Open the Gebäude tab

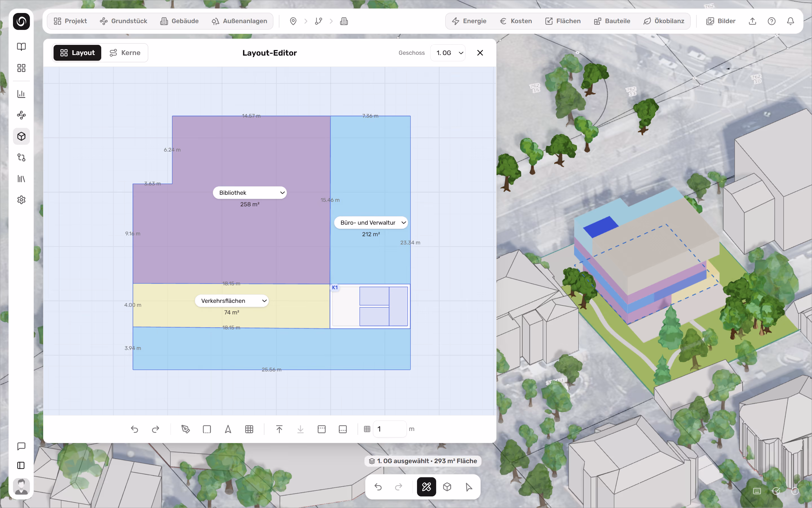[180, 21]
